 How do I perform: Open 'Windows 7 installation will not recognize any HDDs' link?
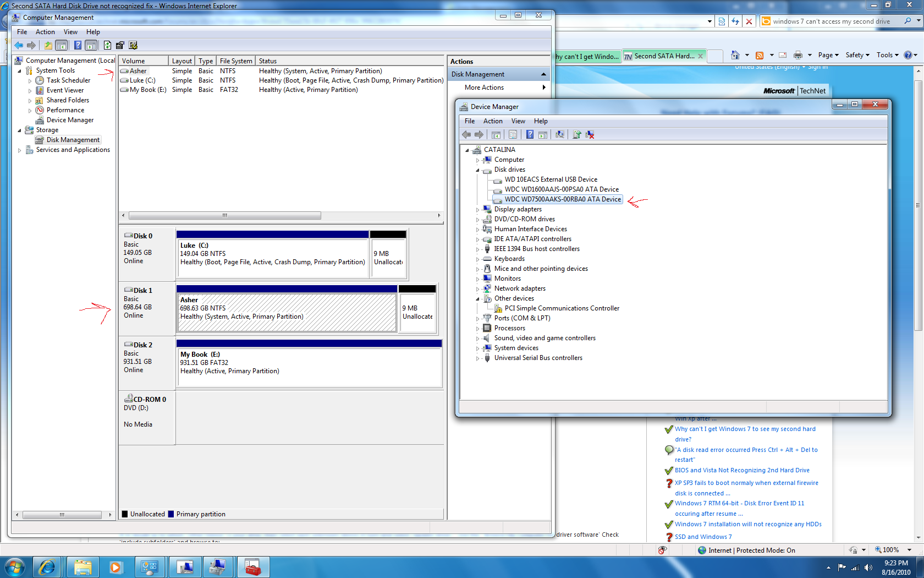point(748,524)
